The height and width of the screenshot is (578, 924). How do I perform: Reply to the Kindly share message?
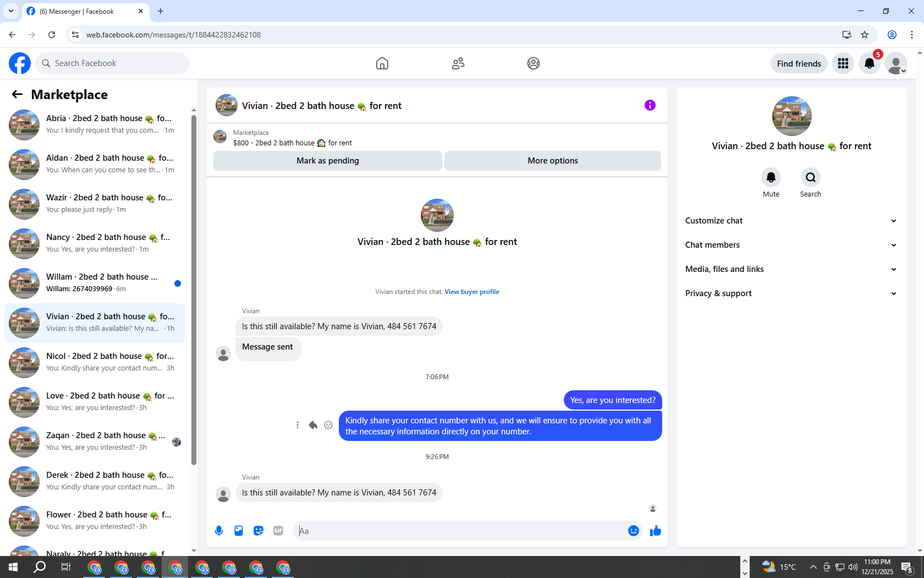[x=313, y=425]
